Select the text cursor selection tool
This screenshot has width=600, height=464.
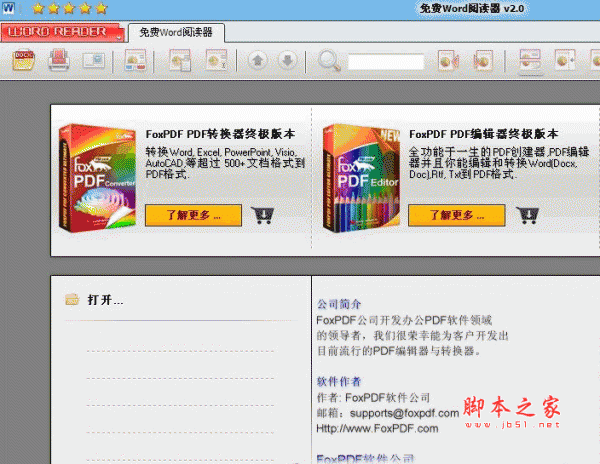click(x=216, y=60)
